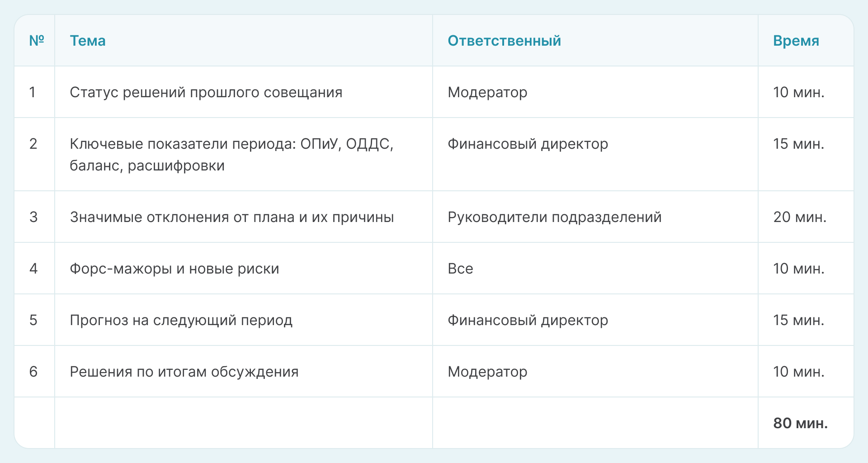Click the "Тема" column header
Screen dimensions: 868x463
(88, 41)
